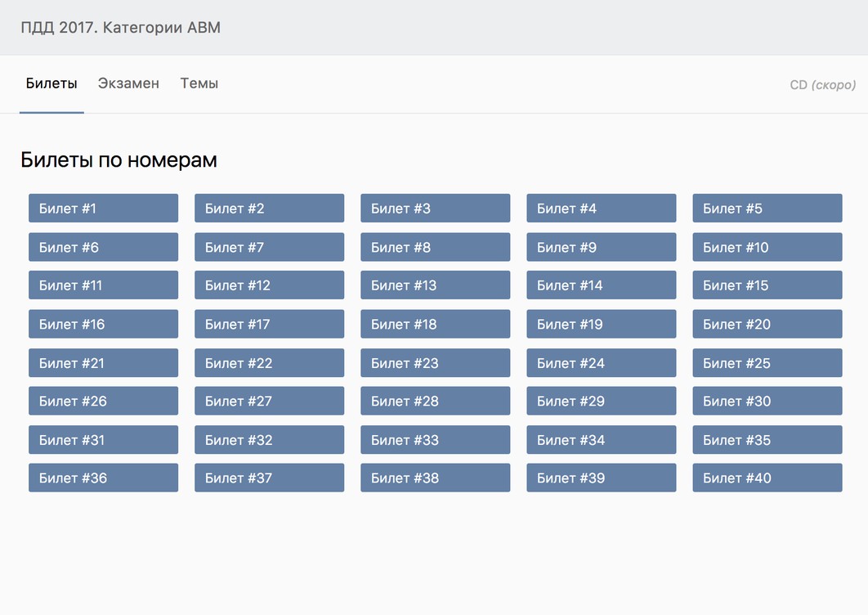868x615 pixels.
Task: Start Билет #8
Action: point(435,247)
